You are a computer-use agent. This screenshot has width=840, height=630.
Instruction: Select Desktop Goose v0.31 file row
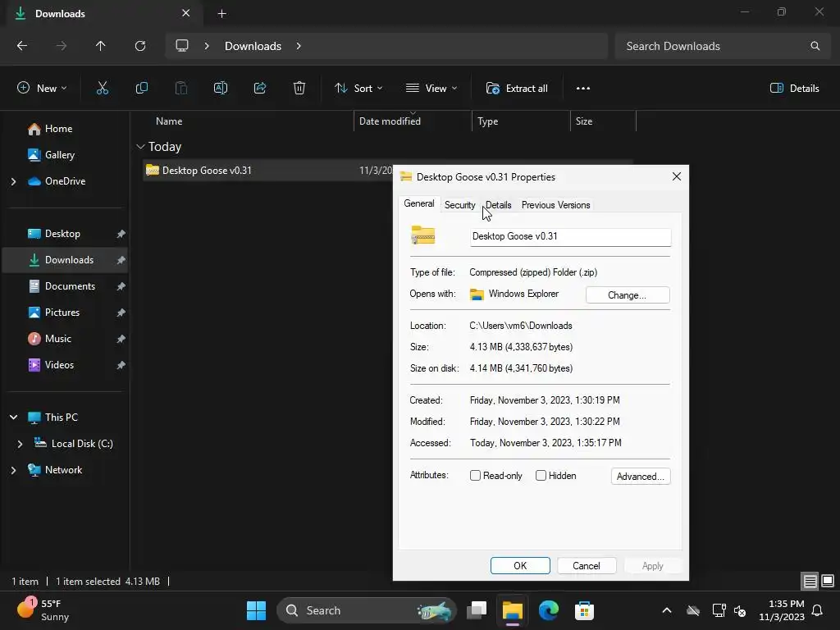point(268,171)
